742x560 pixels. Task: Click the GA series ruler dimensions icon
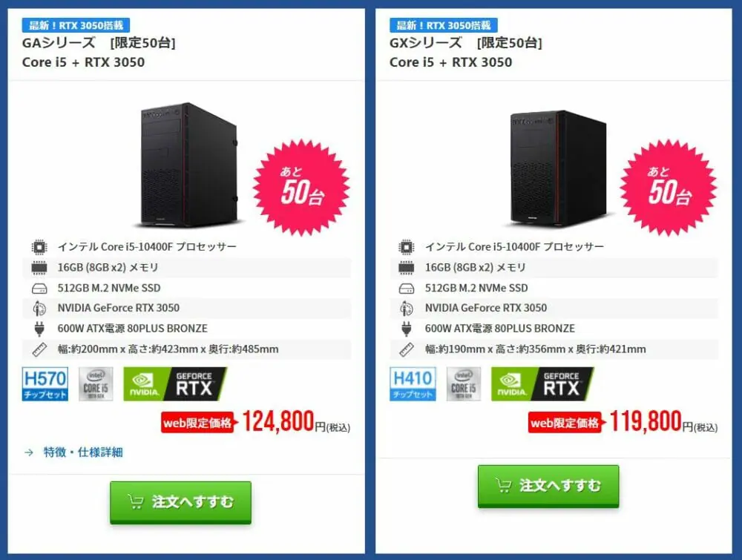[39, 349]
